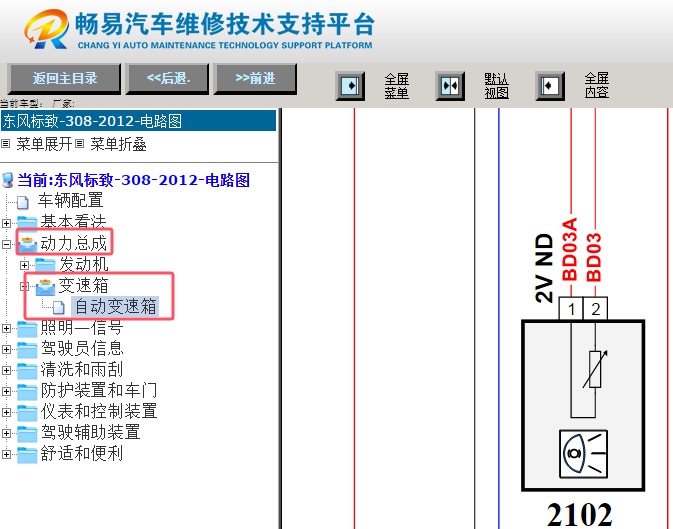Click the 仪表和控制装置 folder icon
The width and height of the screenshot is (673, 529).
point(27,413)
